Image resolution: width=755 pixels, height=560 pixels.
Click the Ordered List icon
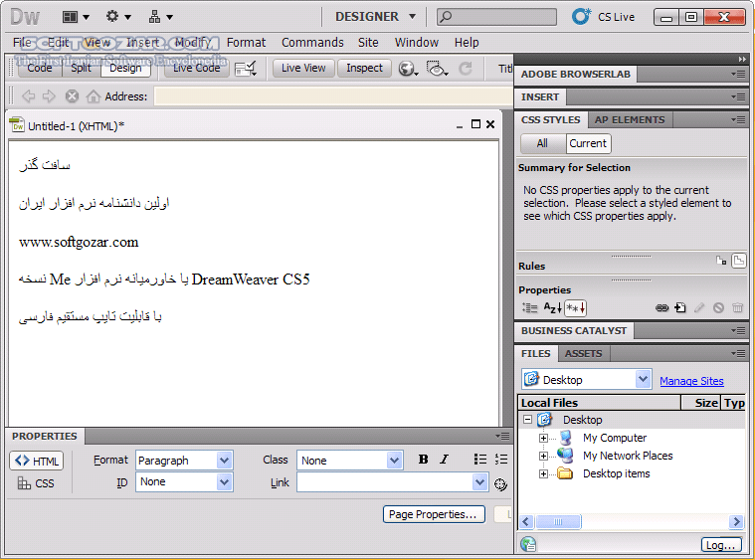pyautogui.click(x=501, y=460)
